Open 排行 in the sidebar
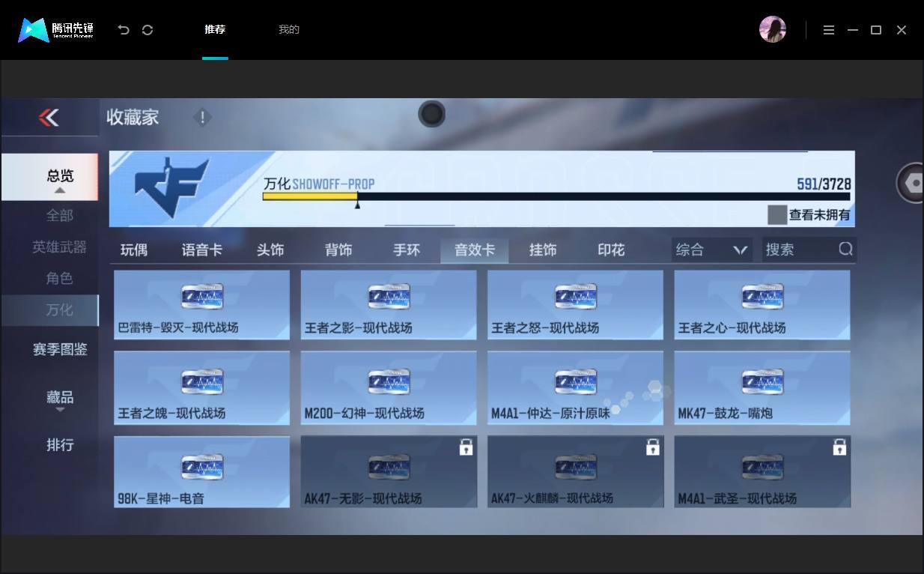 60,444
